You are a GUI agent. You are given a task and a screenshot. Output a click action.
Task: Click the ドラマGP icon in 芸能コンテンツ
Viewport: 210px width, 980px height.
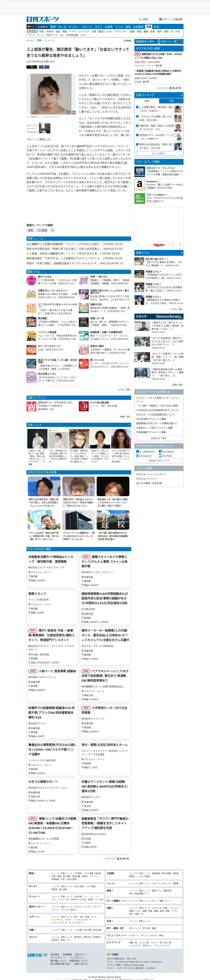point(31,406)
